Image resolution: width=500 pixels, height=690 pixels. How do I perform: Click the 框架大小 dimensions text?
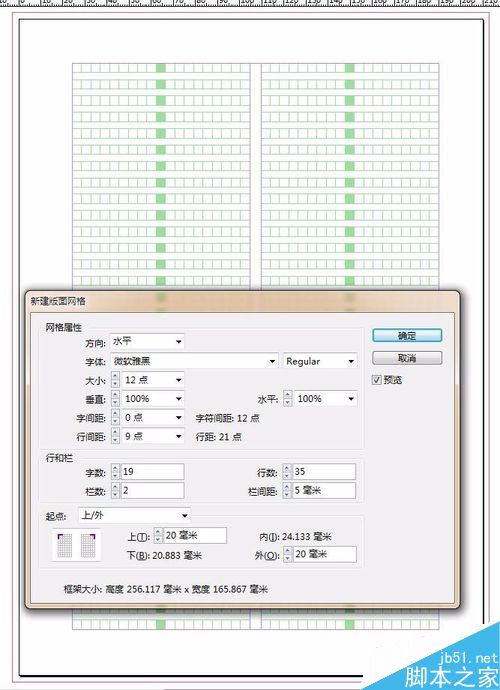coord(165,589)
